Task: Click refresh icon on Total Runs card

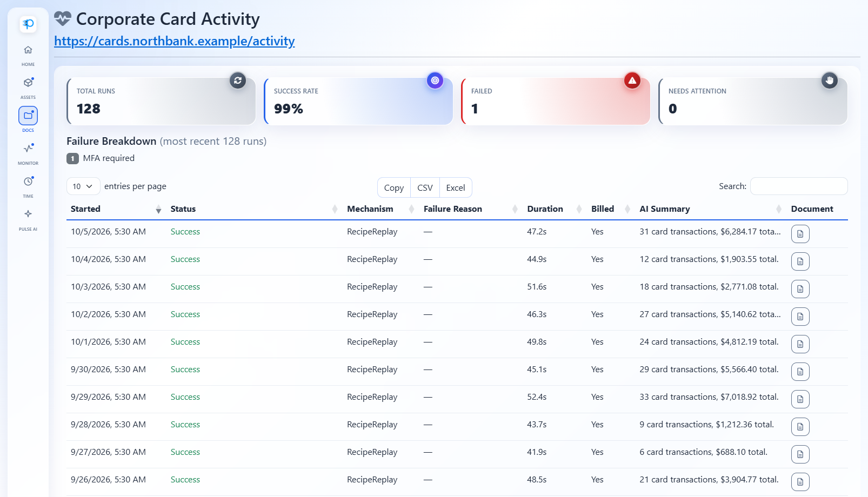Action: [x=238, y=80]
